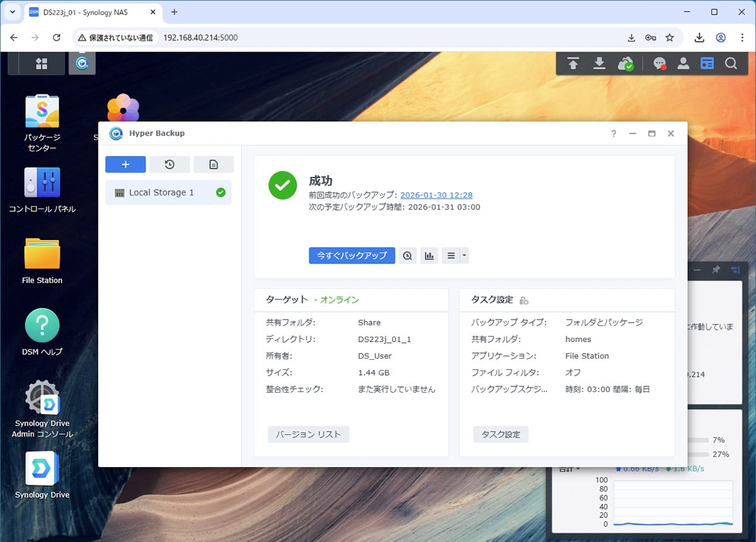The height and width of the screenshot is (542, 756).
Task: Open the last successful backup timestamp link
Action: pyautogui.click(x=436, y=195)
